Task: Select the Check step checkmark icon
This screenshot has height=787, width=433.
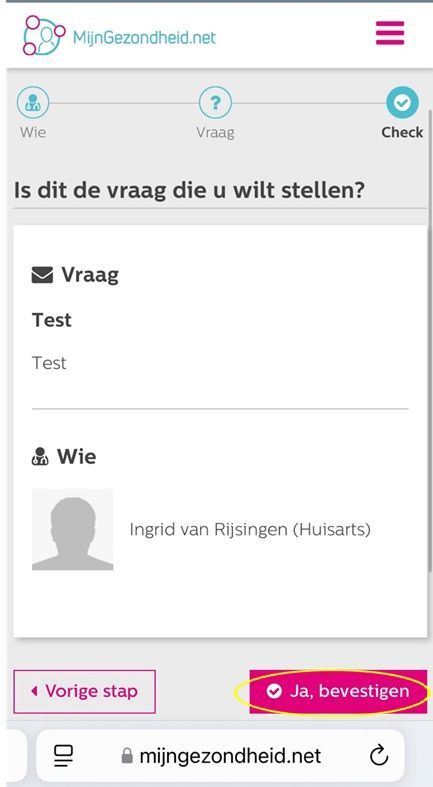Action: tap(402, 102)
